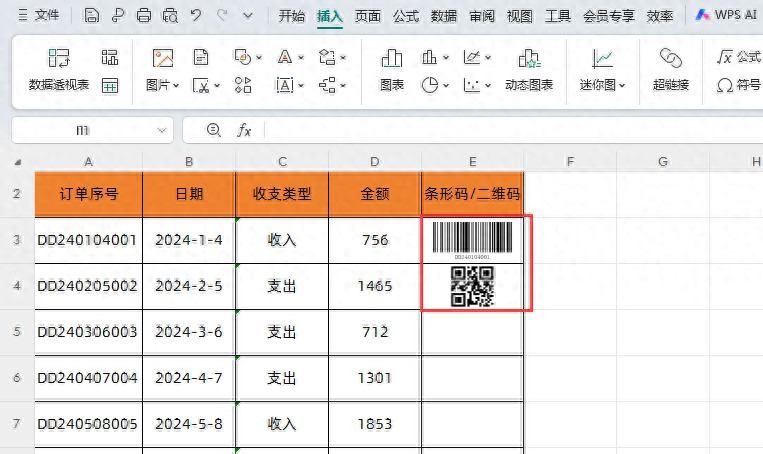Click the select-all corner triangle
Image resolution: width=763 pixels, height=454 pixels.
click(x=18, y=162)
